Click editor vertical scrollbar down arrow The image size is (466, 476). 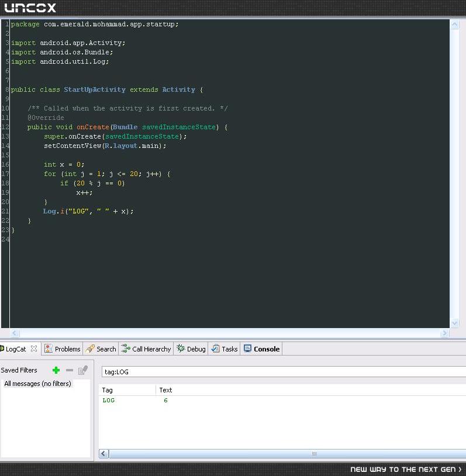click(454, 323)
